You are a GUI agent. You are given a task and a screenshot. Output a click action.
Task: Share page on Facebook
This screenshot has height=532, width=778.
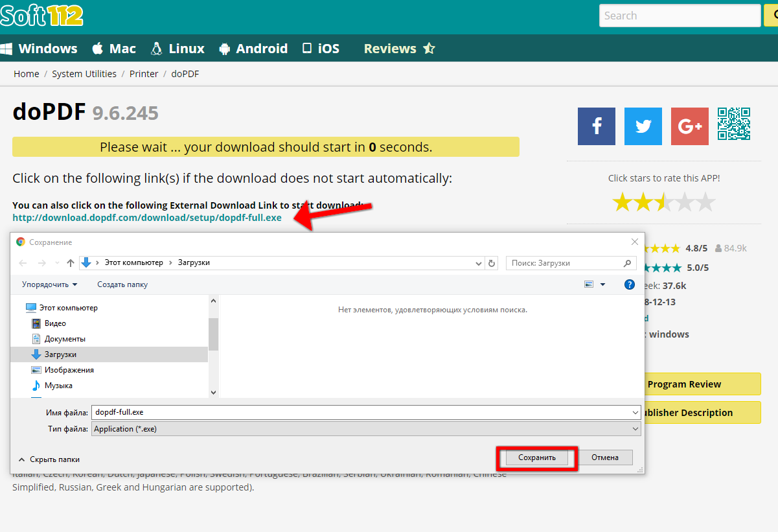pos(597,126)
